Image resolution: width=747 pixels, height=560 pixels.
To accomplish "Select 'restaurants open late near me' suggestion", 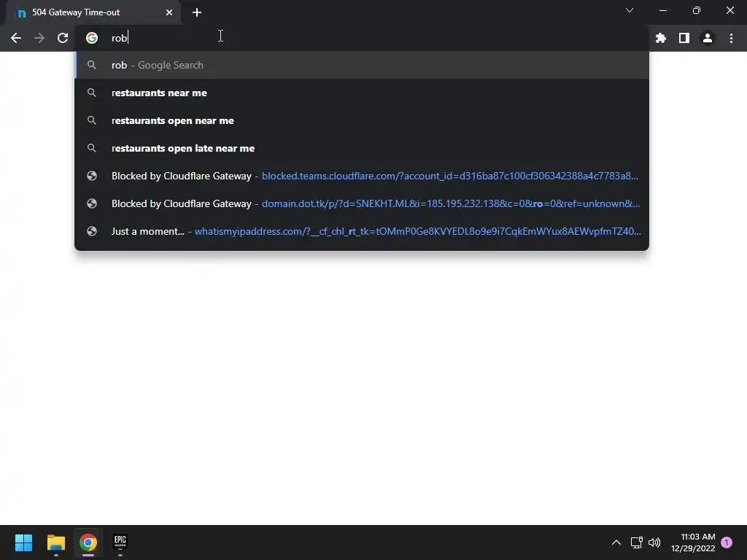I will (362, 148).
